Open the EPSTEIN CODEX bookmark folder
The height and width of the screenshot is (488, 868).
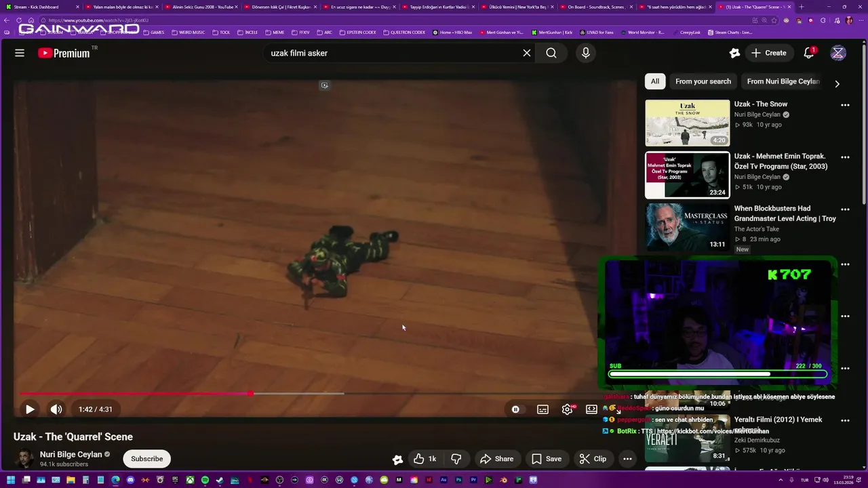coord(357,32)
